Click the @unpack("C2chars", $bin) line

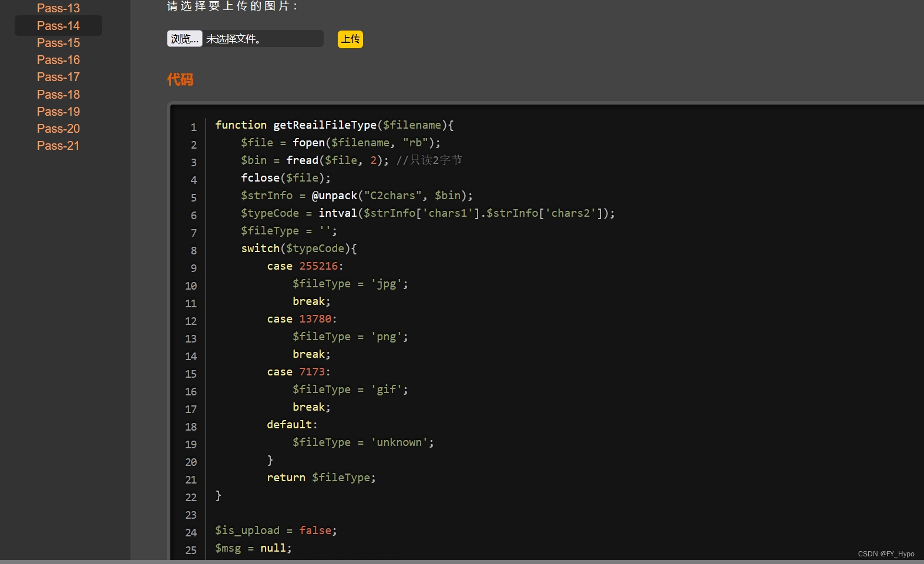pyautogui.click(x=357, y=196)
